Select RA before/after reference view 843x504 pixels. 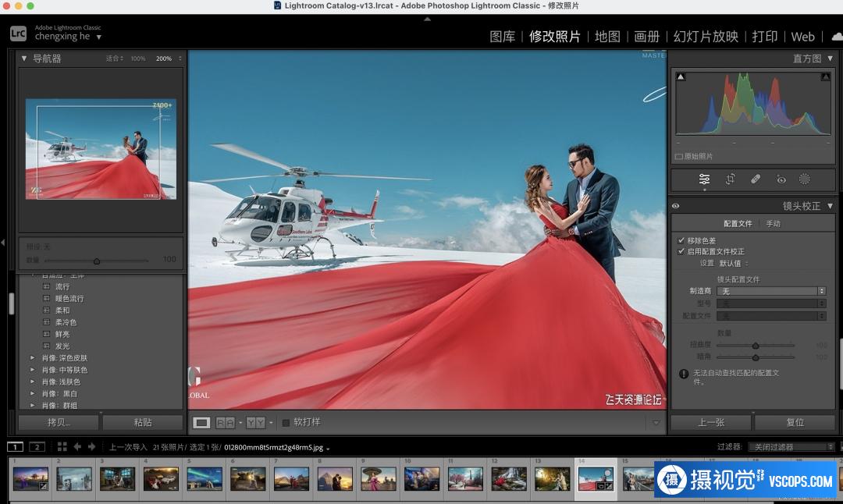click(x=226, y=423)
